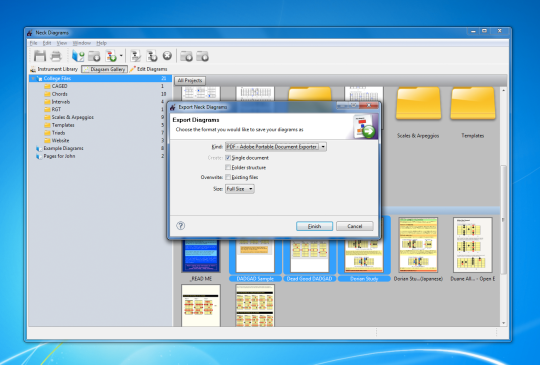Switch to the Diagram Gallery tab

104,69
